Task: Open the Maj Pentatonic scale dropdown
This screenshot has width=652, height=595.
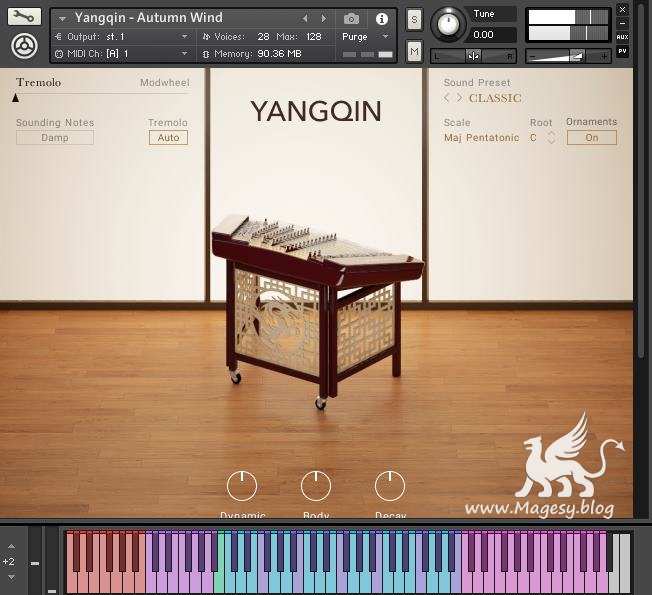Action: point(482,138)
